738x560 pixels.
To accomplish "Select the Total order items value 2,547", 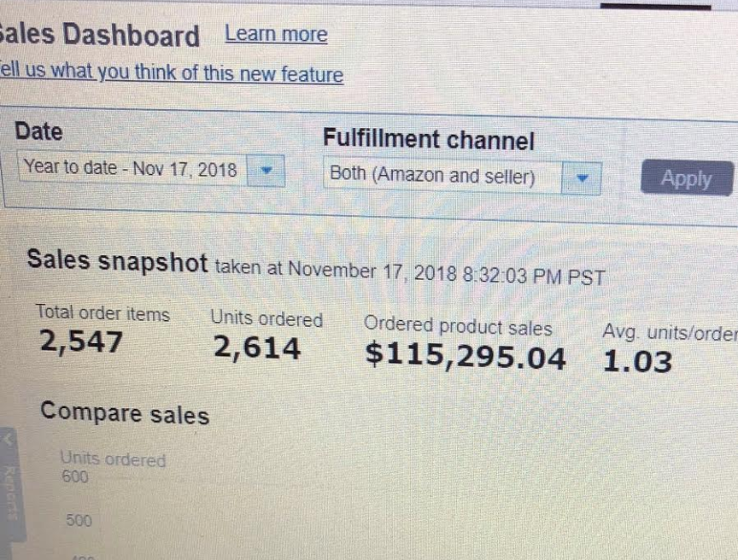I will coord(80,341).
